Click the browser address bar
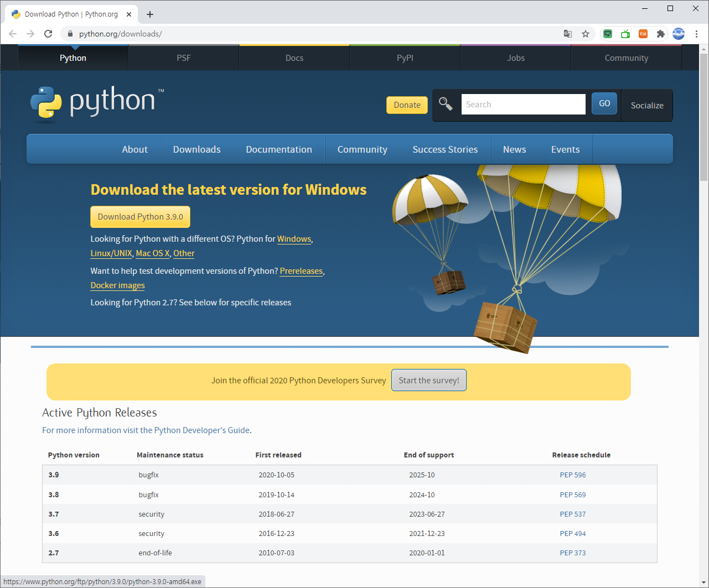 point(310,34)
